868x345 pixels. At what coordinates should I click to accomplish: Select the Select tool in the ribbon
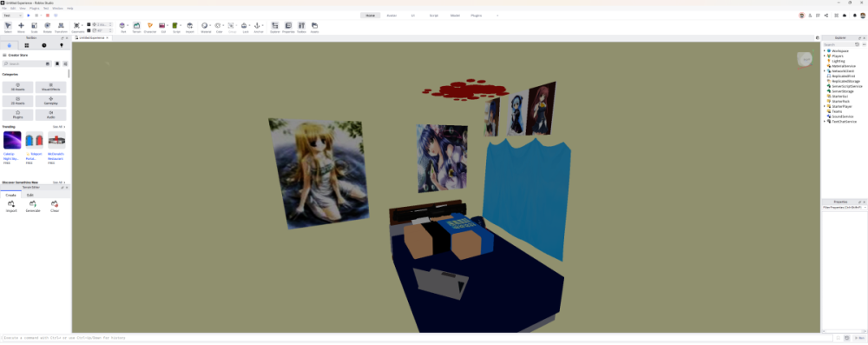tap(8, 28)
